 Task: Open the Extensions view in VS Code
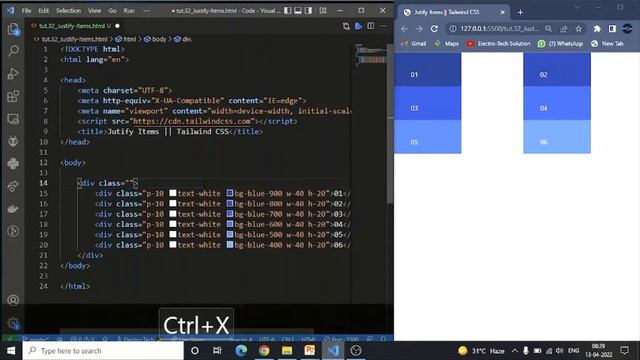(x=13, y=96)
